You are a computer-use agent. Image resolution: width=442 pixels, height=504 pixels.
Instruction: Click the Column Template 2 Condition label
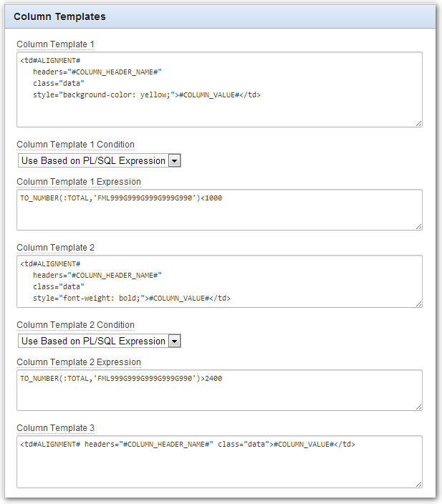[x=76, y=325]
